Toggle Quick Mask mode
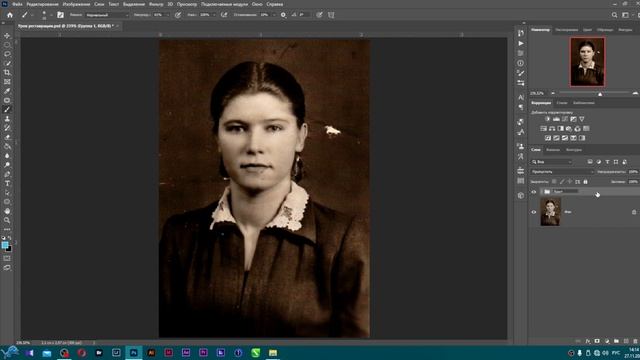Screen dimensions: 640x360 [x=7, y=258]
